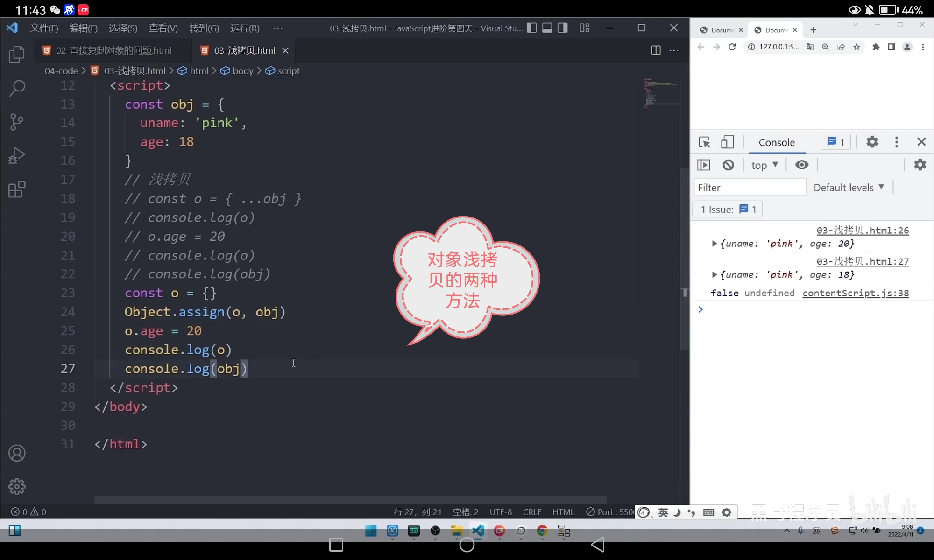
Task: Toggle the device toolbar in DevTools
Action: 727,142
